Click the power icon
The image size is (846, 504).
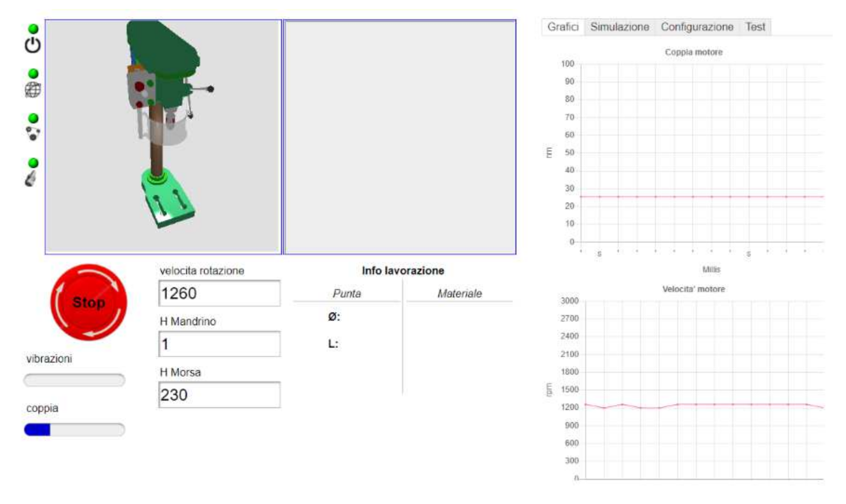point(32,45)
